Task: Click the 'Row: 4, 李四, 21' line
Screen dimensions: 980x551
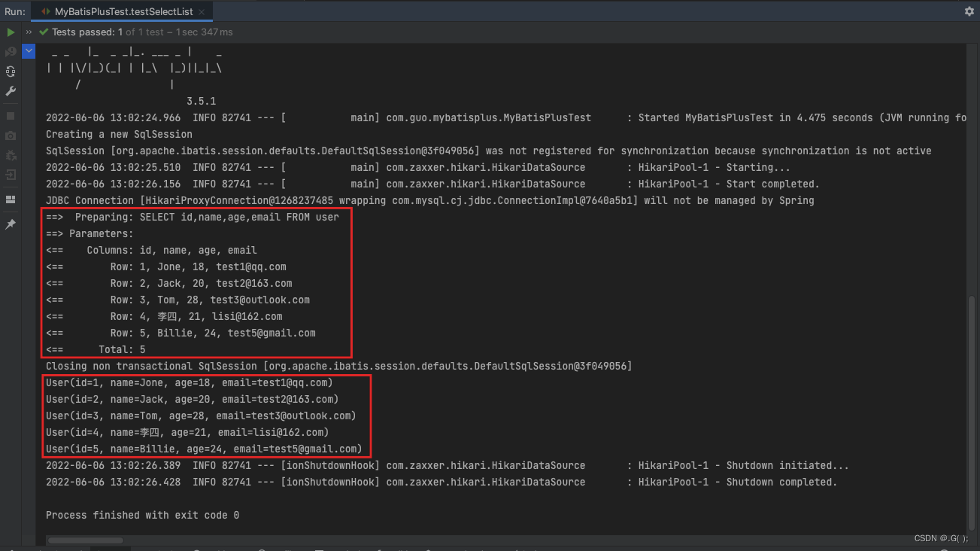Action: (x=164, y=316)
